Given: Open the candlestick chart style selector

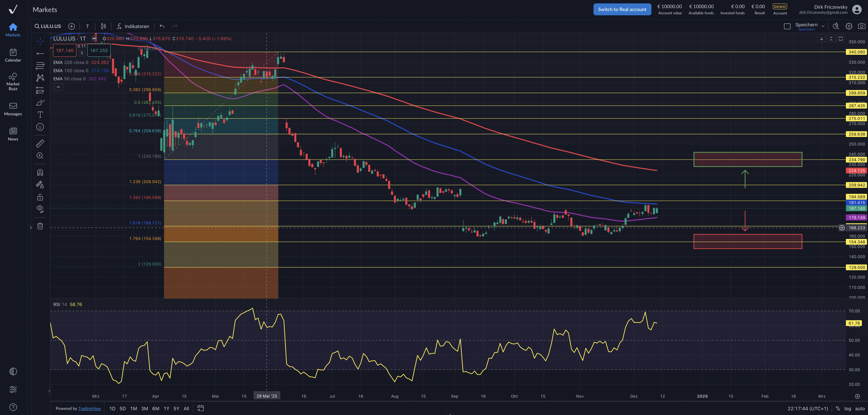Looking at the screenshot, I should 104,26.
